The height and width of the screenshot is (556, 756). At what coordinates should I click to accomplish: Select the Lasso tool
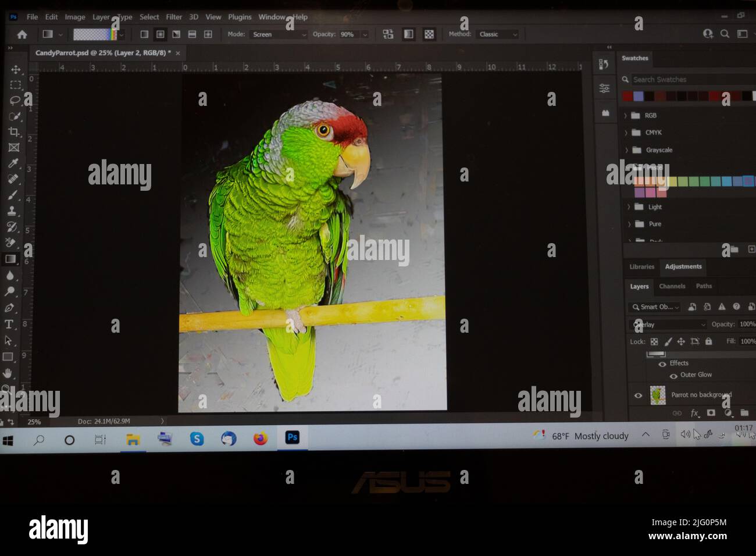pos(15,100)
